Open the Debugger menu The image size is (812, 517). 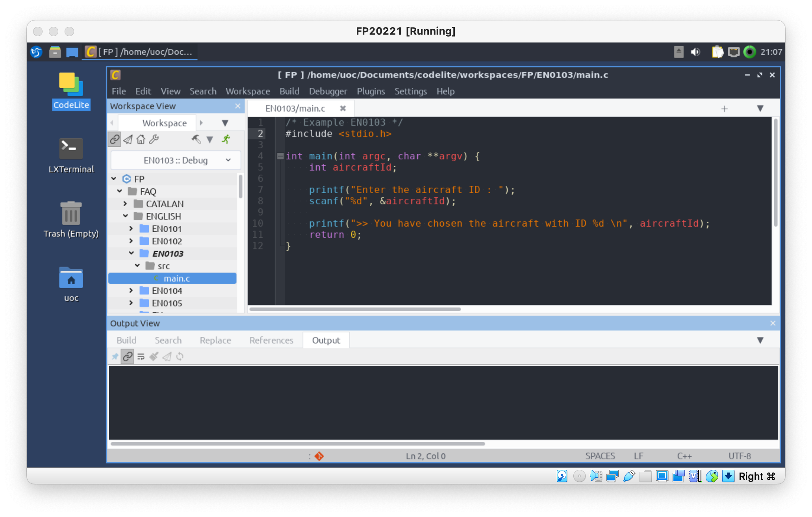(x=328, y=91)
